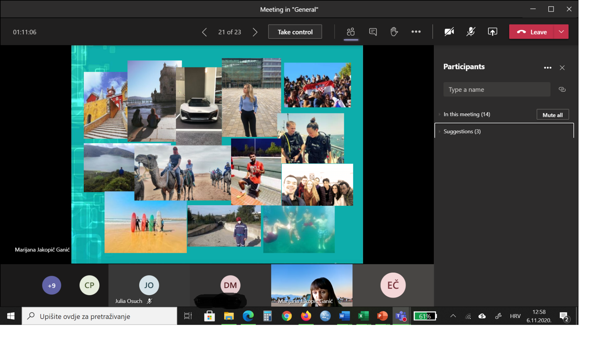Click the share content icon
Viewport: 602px width, 364px height.
click(x=492, y=32)
